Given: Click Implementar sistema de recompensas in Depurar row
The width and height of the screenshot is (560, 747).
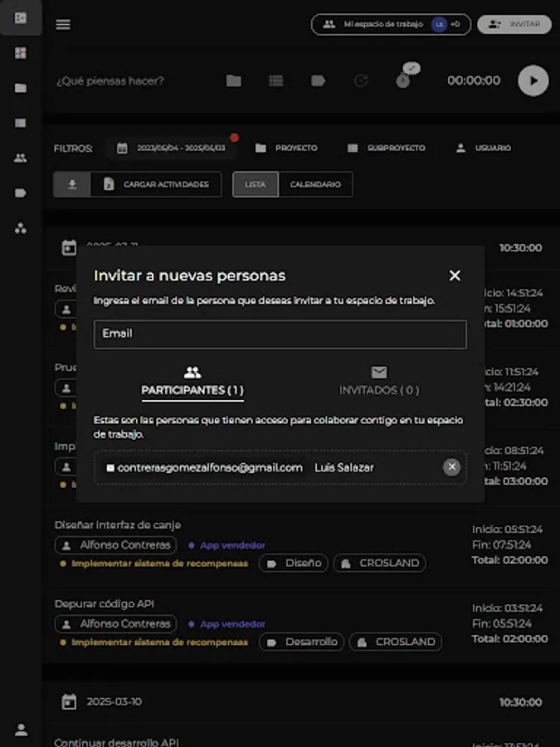Looking at the screenshot, I should pos(155,642).
